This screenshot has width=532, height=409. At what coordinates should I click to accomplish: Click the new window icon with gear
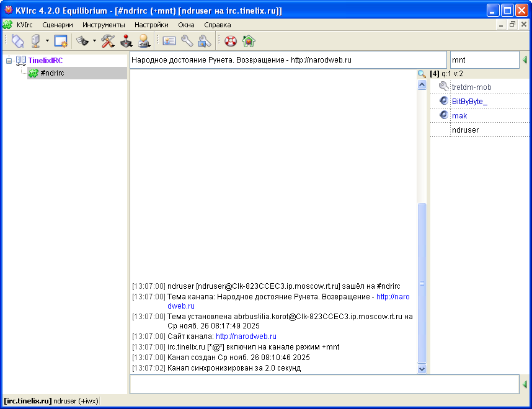(x=61, y=42)
